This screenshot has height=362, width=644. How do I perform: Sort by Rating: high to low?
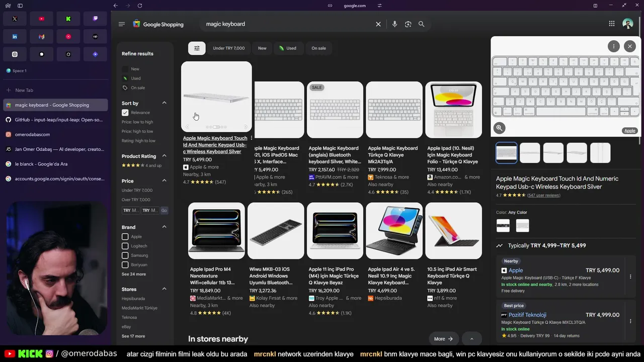138,141
